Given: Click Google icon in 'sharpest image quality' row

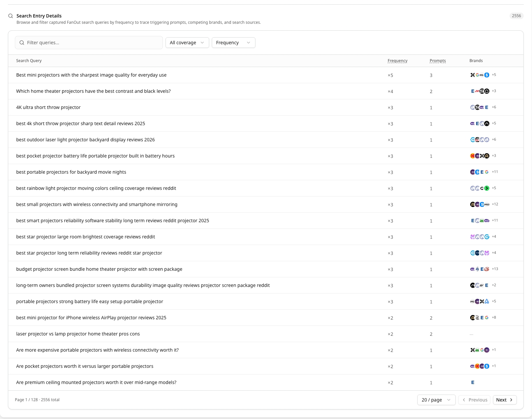Looking at the screenshot, I should pyautogui.click(x=477, y=75).
